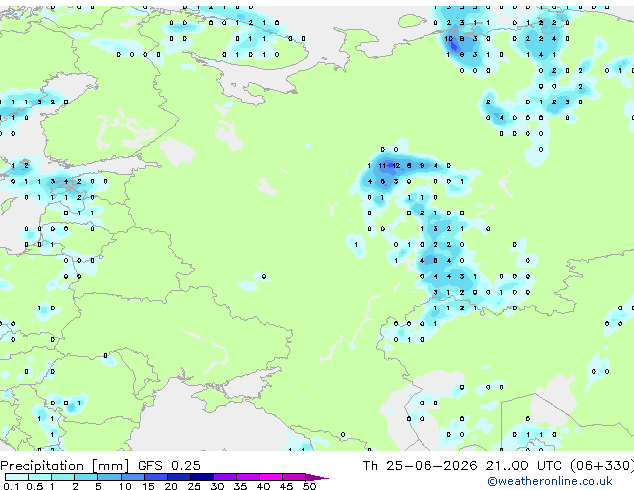Image resolution: width=634 pixels, height=490 pixels.
Task: Click the 40–45 mm magenta legend swatch
Action: coord(271,477)
